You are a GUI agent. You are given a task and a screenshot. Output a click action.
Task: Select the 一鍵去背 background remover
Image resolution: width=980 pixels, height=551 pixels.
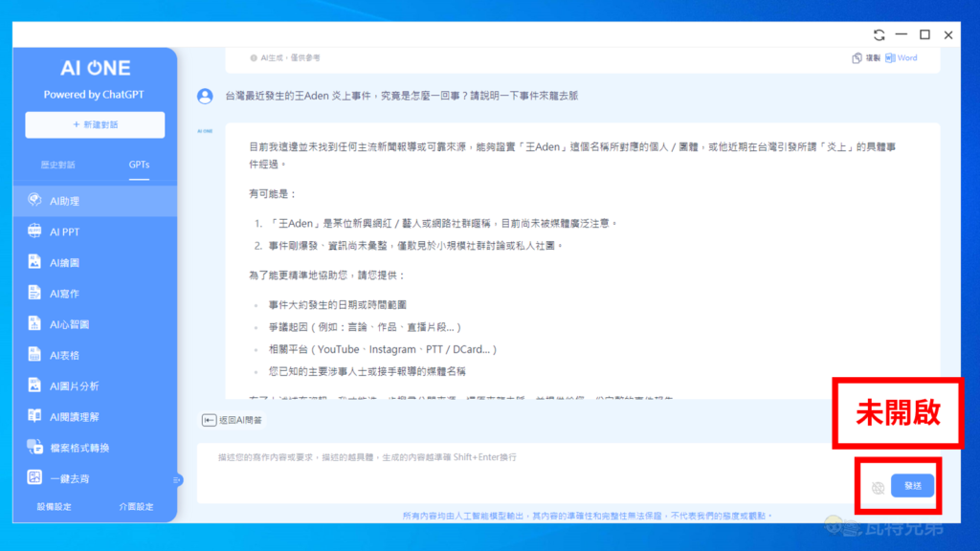[69, 478]
